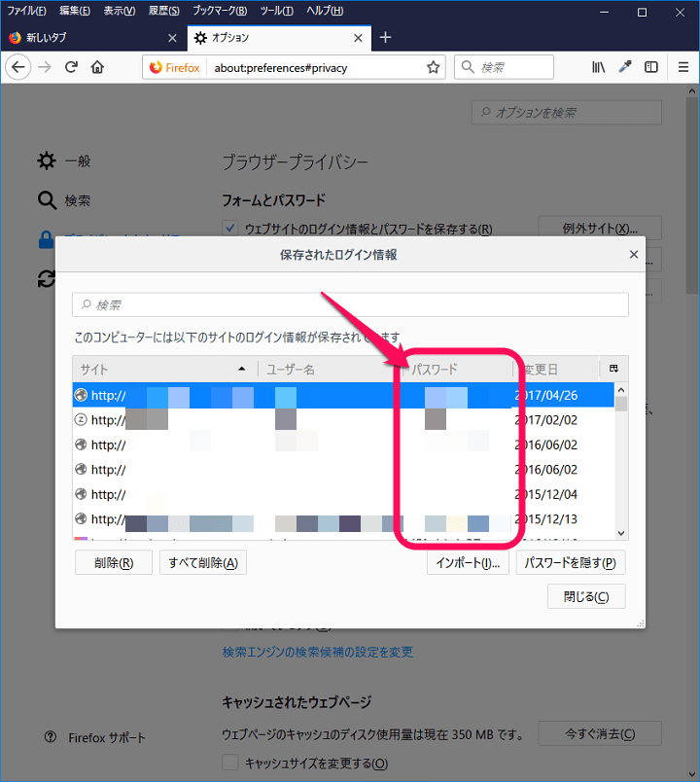Focus the toolbar 検索 box
Screen dimensions: 700x782
504,67
